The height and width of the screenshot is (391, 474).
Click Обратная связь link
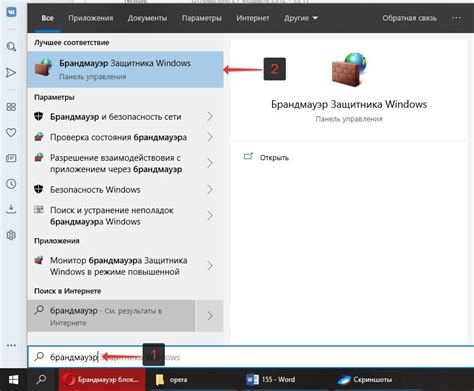409,18
